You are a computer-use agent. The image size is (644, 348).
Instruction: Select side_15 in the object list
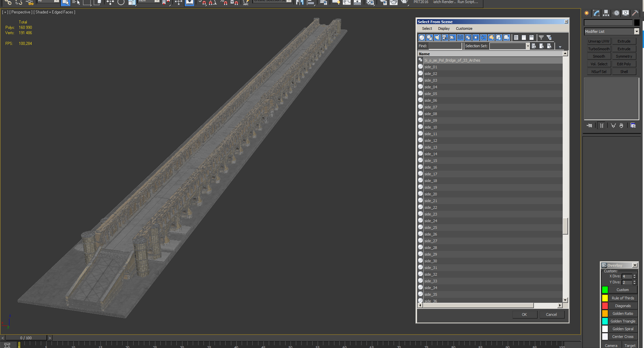[x=490, y=161]
